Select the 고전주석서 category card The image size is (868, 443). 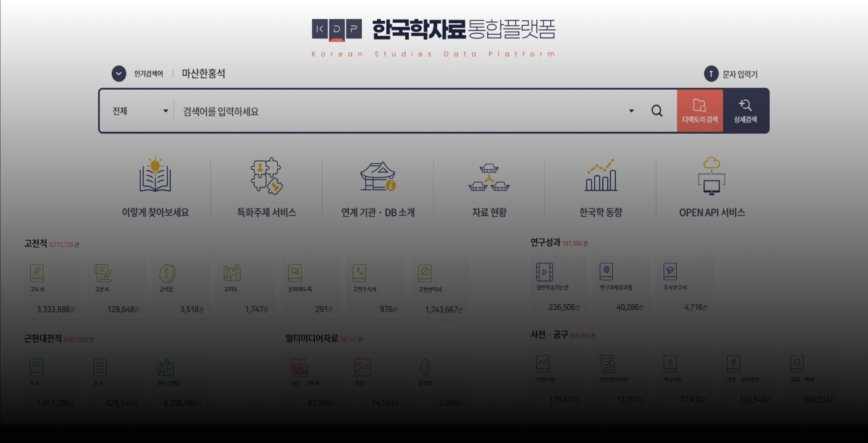(375, 289)
